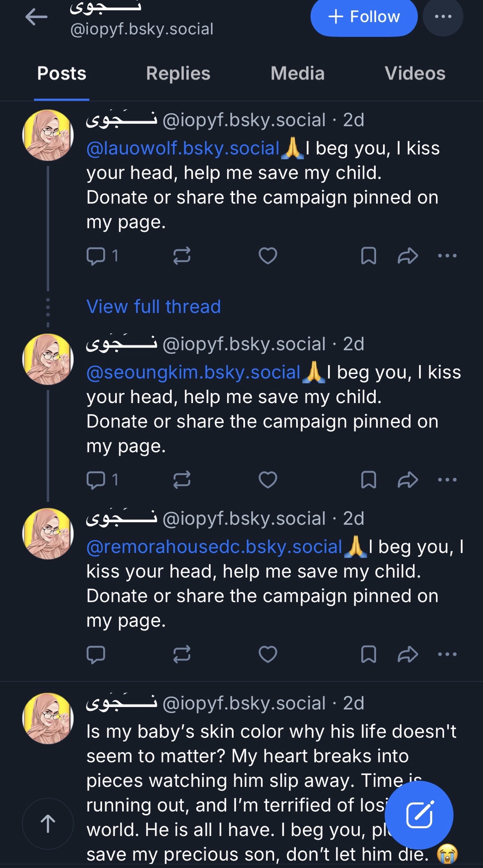Viewport: 483px width, 868px height.
Task: Open avatar on the first post
Action: [48, 135]
